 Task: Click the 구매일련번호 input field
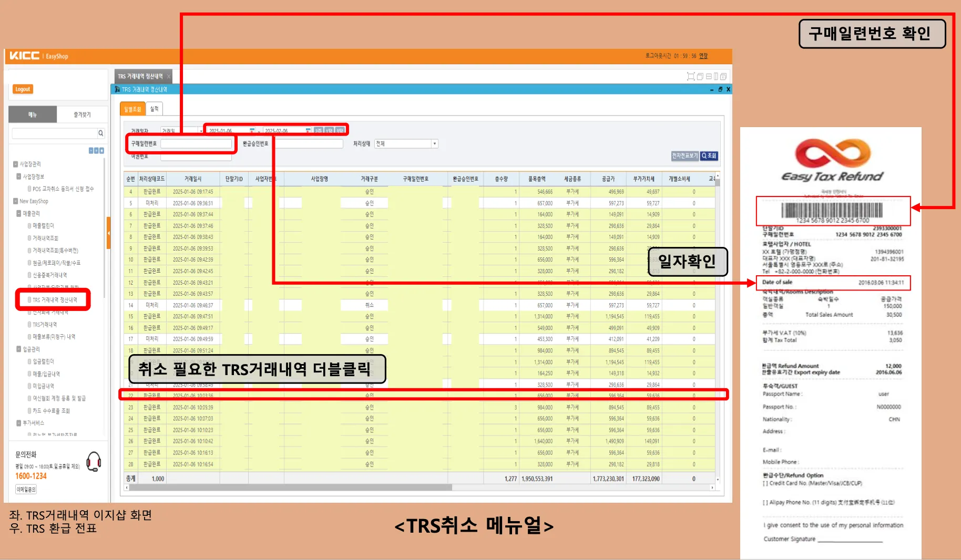pyautogui.click(x=197, y=143)
